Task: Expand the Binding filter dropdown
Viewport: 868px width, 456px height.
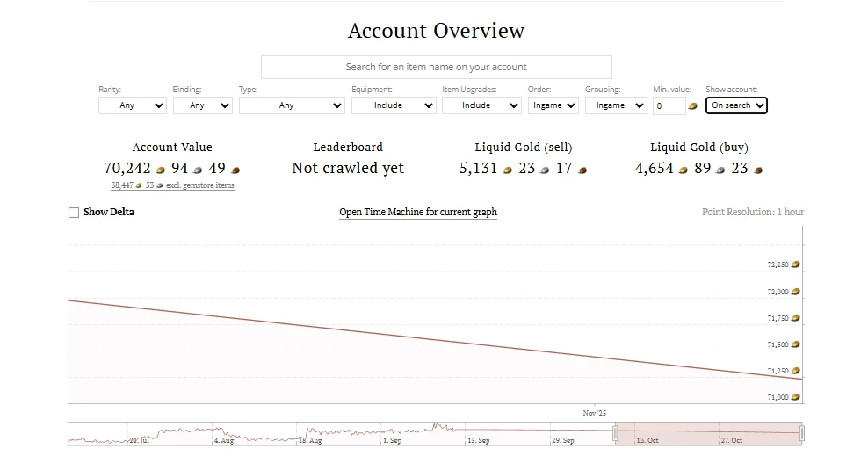Action: click(x=202, y=105)
